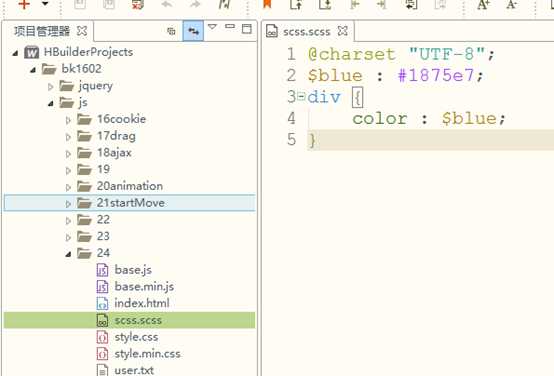
Task: Minimize the project manager panel
Action: (x=230, y=26)
